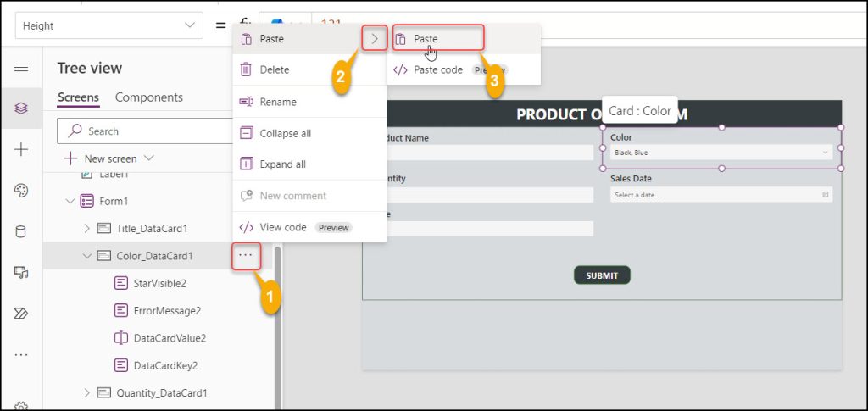Click the Tree view heading
The image size is (868, 411).
pyautogui.click(x=90, y=68)
